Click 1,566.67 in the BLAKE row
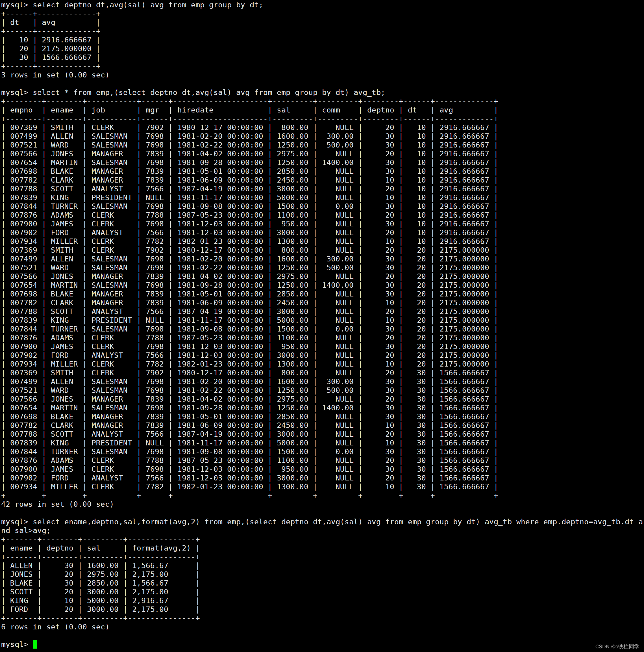 pyautogui.click(x=150, y=583)
